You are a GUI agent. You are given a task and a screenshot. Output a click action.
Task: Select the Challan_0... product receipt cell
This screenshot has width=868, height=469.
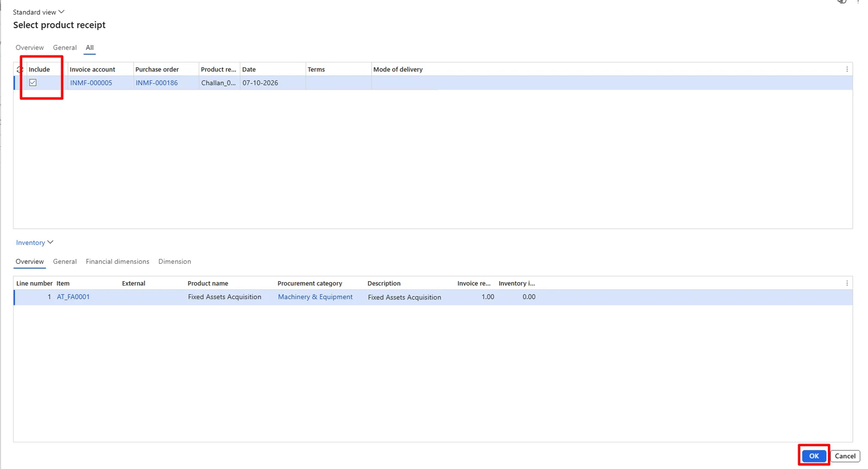[219, 83]
